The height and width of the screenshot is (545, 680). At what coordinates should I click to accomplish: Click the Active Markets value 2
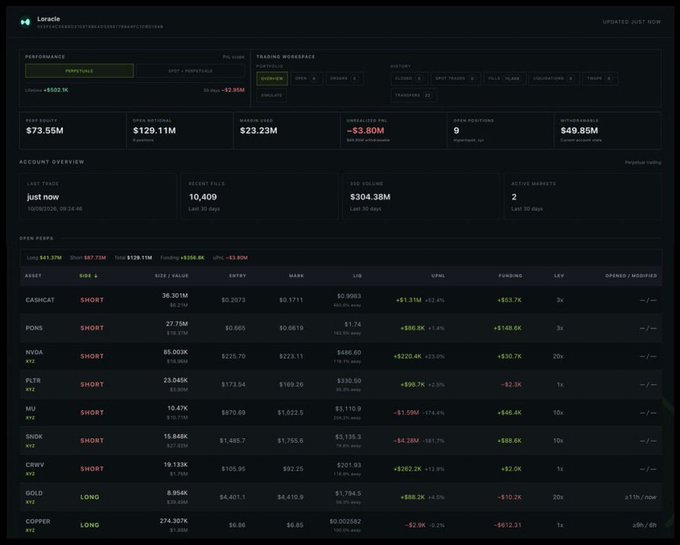point(514,197)
